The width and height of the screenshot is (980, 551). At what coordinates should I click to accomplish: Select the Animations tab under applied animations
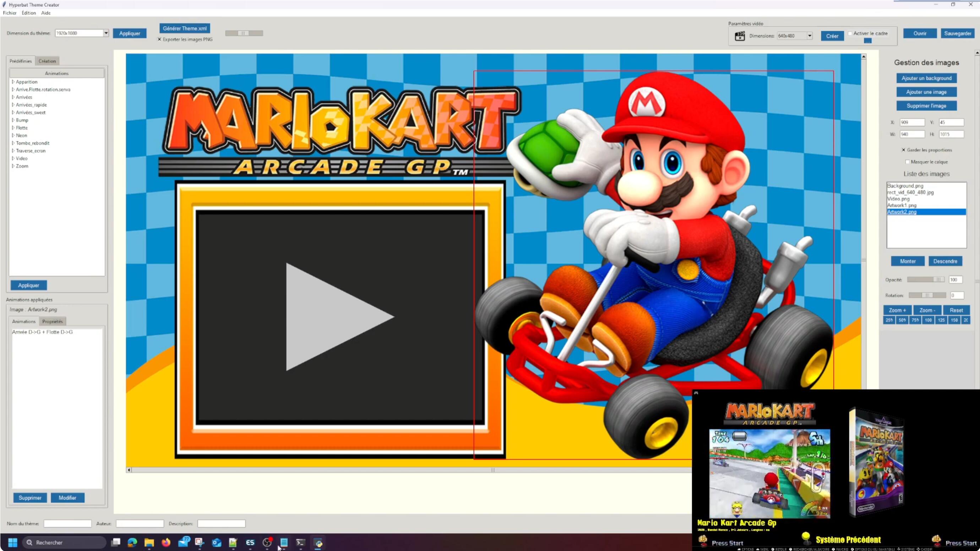click(23, 321)
